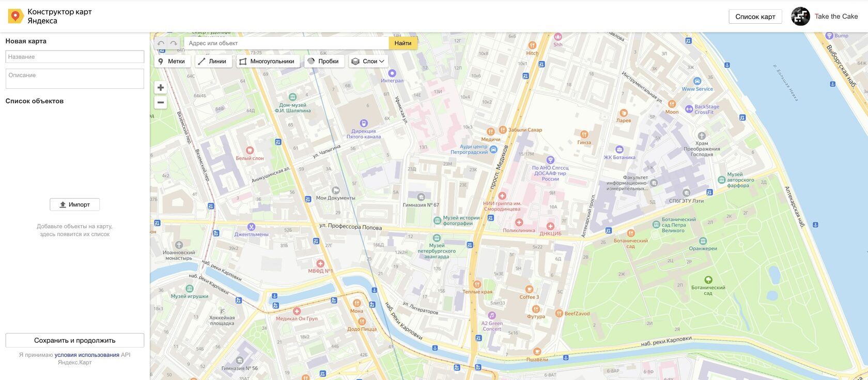The height and width of the screenshot is (380, 868).
Task: Click the Музей авторского фарфора marker
Action: pyautogui.click(x=722, y=180)
